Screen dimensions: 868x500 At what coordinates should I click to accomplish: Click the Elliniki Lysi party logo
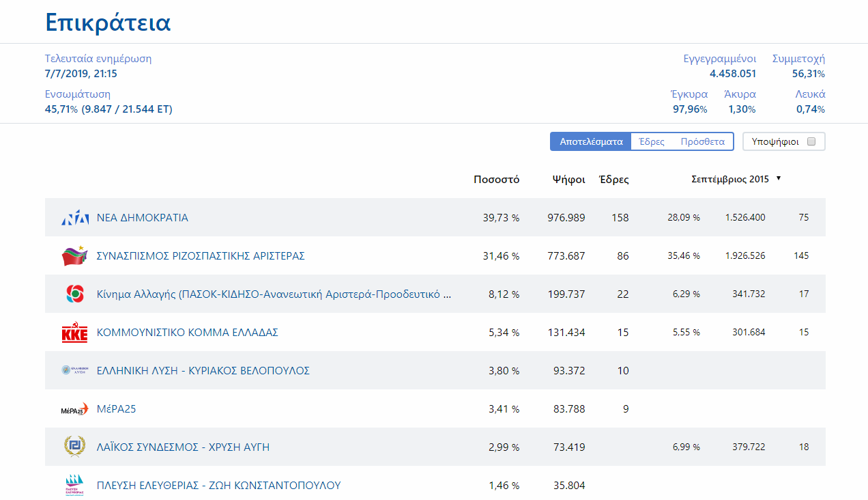75,371
